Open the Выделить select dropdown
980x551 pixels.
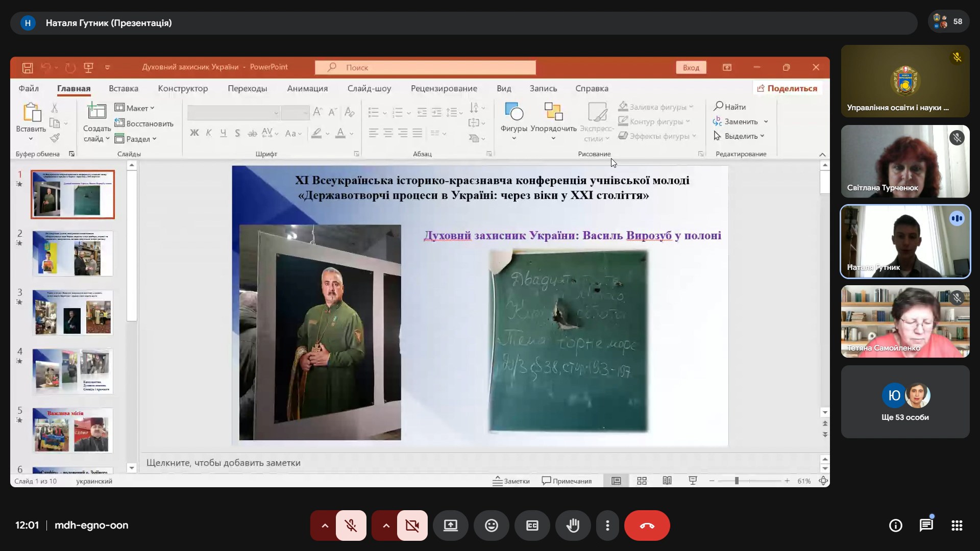(739, 136)
